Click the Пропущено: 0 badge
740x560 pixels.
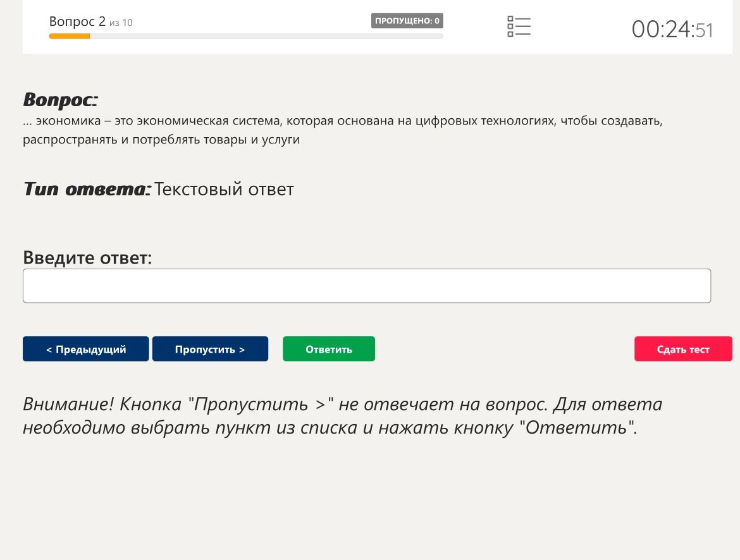(x=407, y=21)
